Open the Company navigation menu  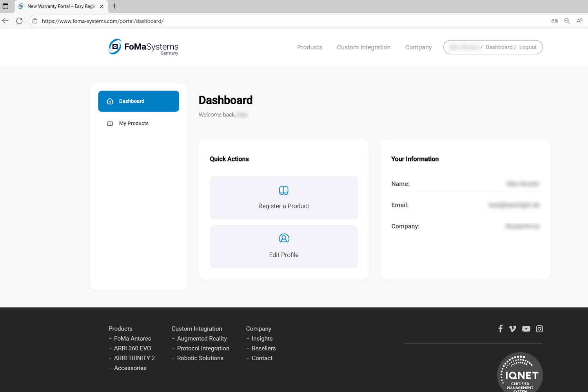(x=418, y=47)
